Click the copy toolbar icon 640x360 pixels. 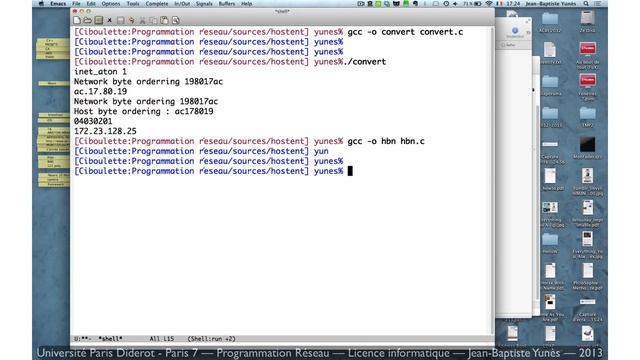pyautogui.click(x=153, y=20)
